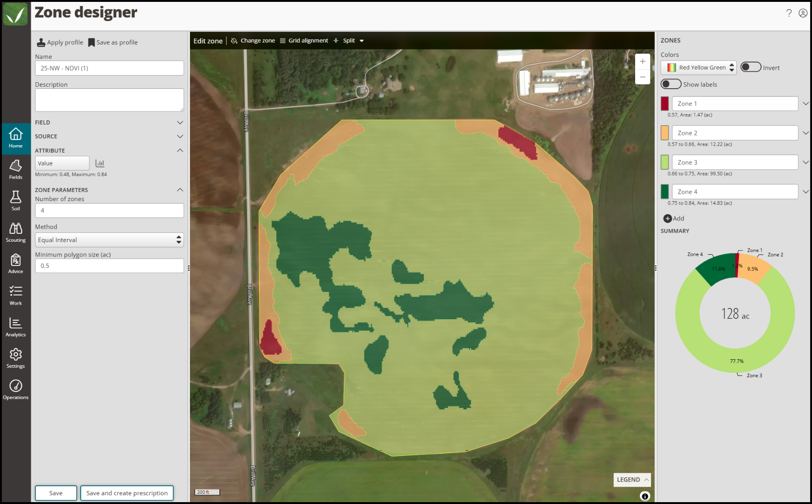812x504 pixels.
Task: Open the Settings section
Action: [x=15, y=358]
